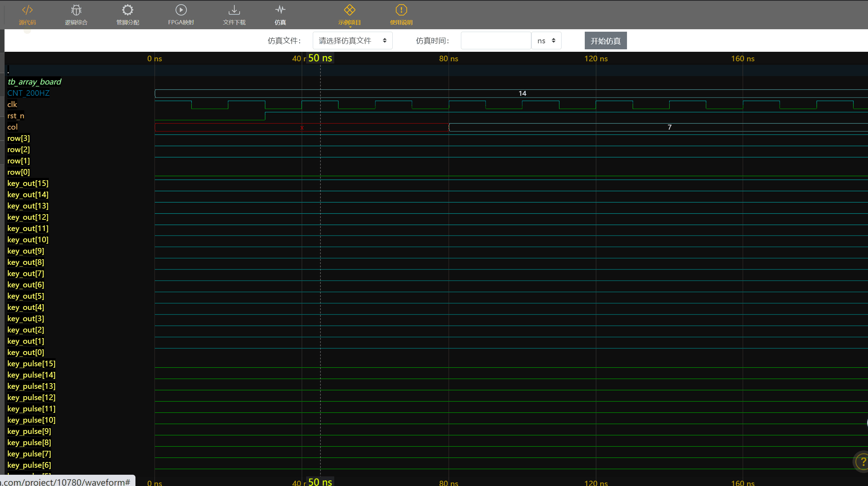Select the key_out[15] signal row
The height and width of the screenshot is (486, 868).
pyautogui.click(x=28, y=183)
